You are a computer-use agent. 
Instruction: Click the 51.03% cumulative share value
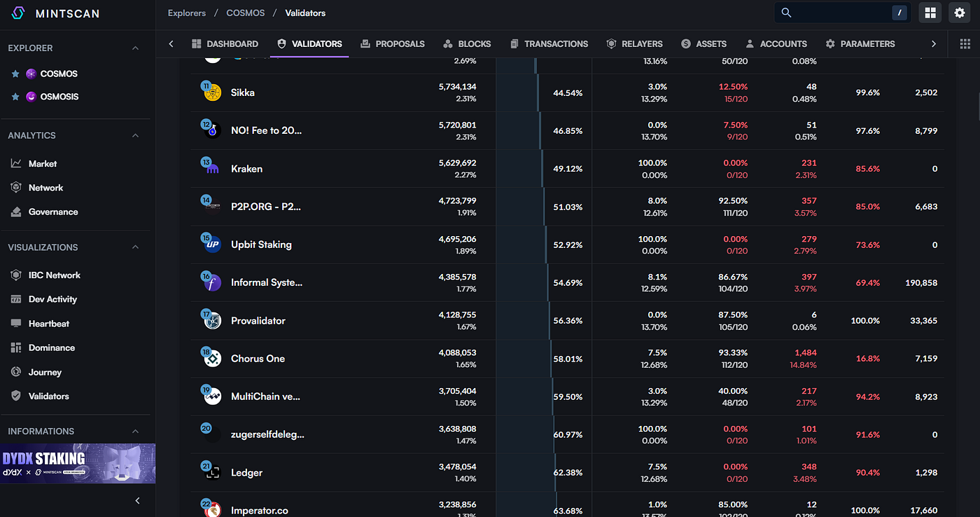click(x=568, y=207)
